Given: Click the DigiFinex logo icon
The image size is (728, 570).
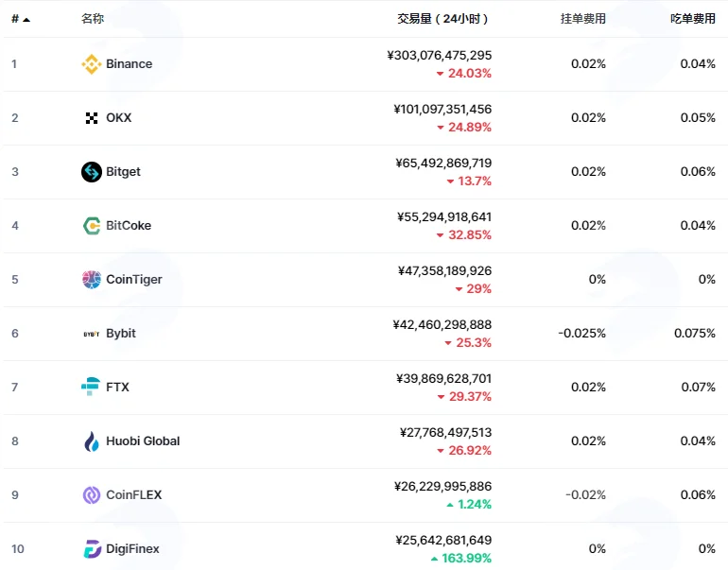Looking at the screenshot, I should 92,549.
